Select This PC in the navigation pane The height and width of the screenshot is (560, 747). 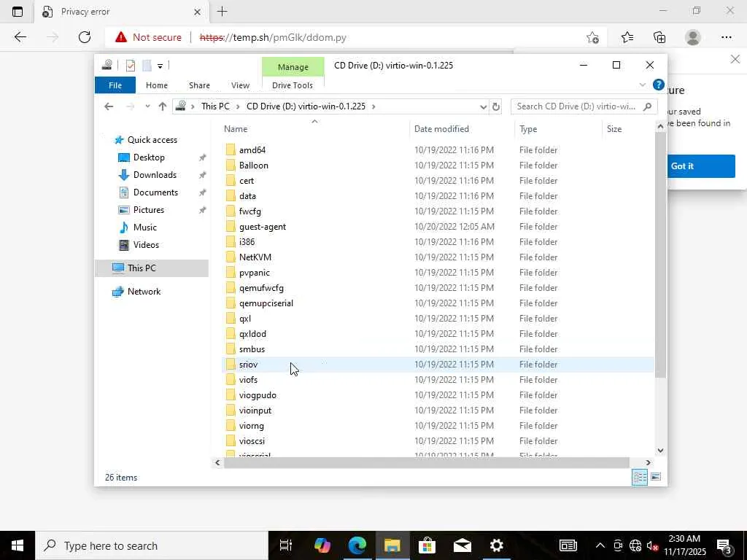pos(142,268)
